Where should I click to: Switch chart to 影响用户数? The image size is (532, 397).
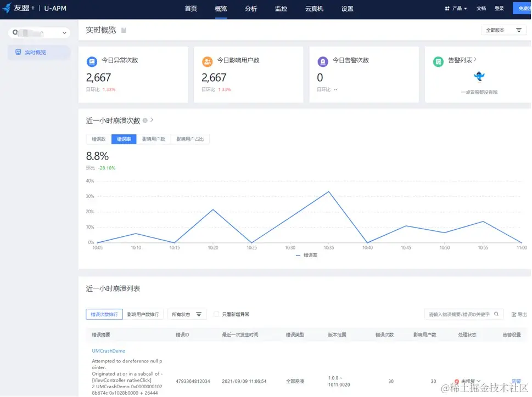pyautogui.click(x=153, y=139)
